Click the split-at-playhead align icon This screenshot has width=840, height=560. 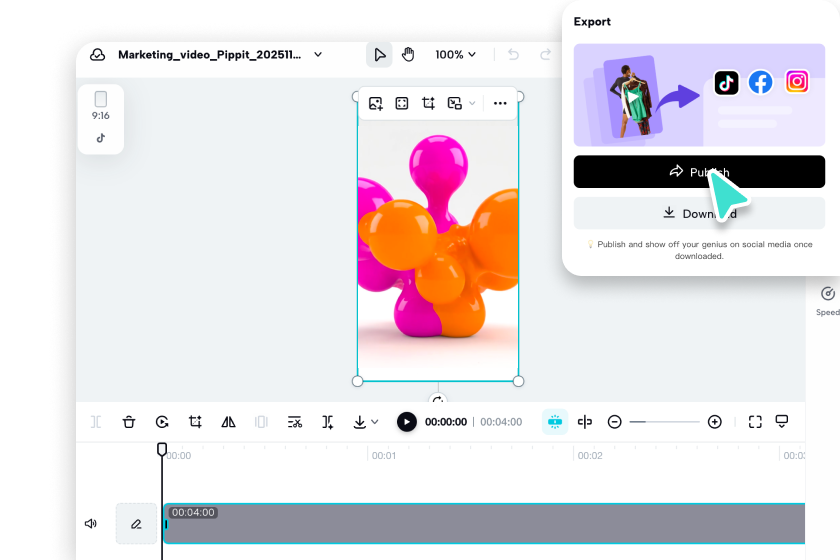(x=584, y=422)
